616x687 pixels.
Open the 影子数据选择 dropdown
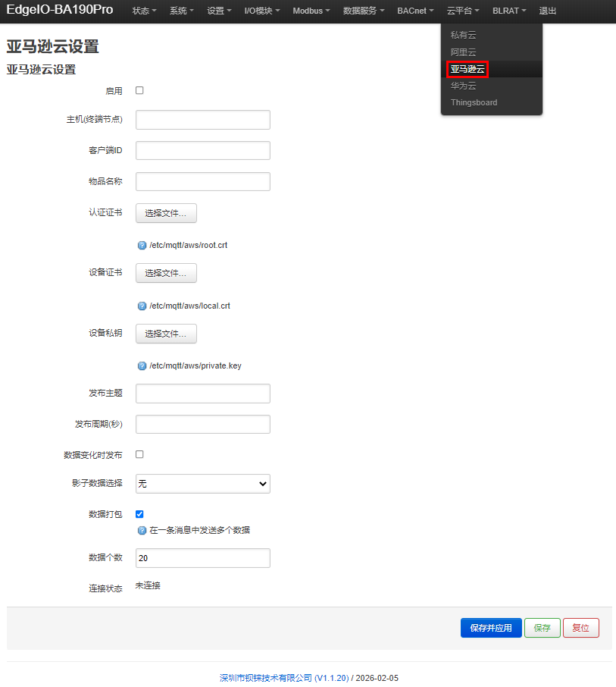pos(203,484)
